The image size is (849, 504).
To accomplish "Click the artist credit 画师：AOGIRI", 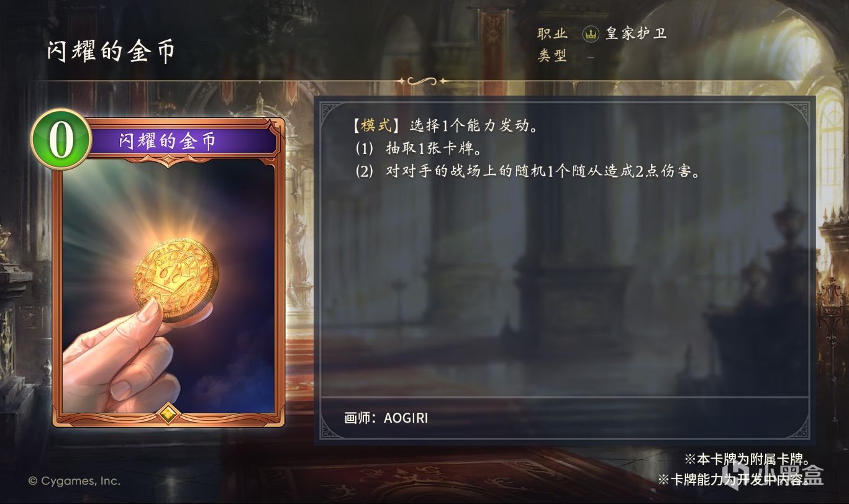I will (x=386, y=418).
